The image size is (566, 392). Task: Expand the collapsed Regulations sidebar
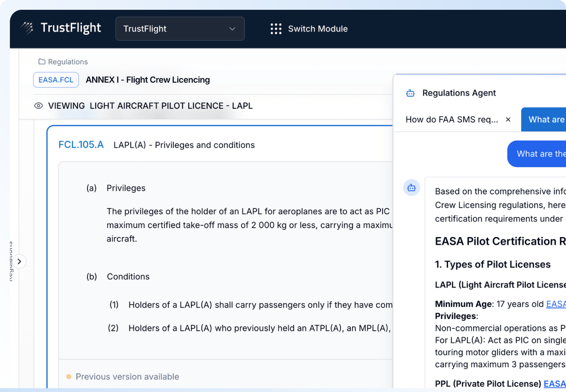click(x=19, y=261)
